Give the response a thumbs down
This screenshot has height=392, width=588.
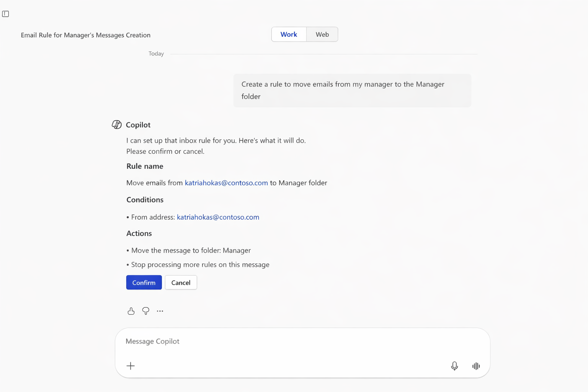145,311
